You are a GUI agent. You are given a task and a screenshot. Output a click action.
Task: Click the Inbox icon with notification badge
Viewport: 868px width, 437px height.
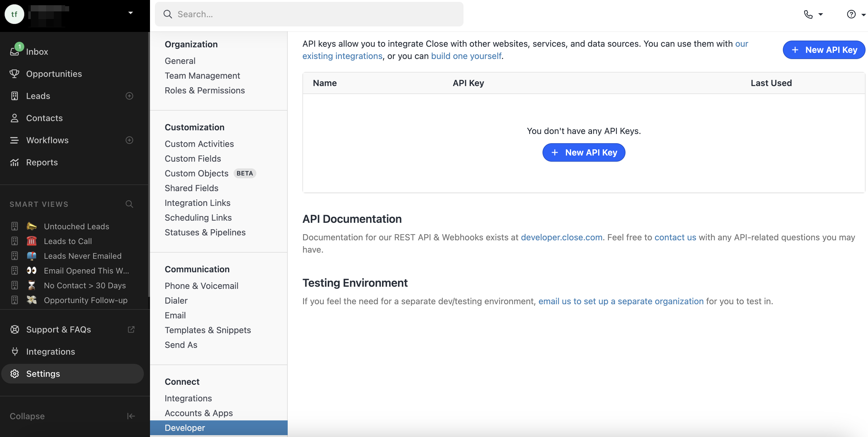pyautogui.click(x=14, y=51)
